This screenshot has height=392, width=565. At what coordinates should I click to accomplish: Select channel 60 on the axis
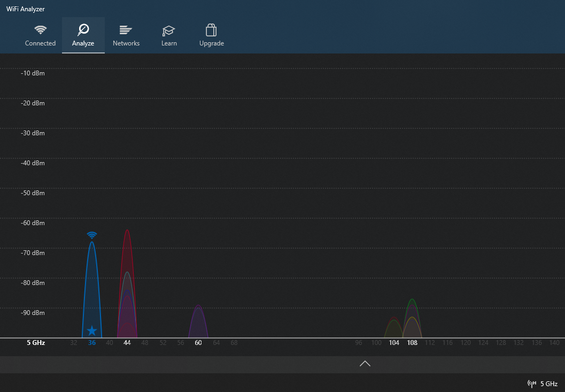click(x=198, y=343)
